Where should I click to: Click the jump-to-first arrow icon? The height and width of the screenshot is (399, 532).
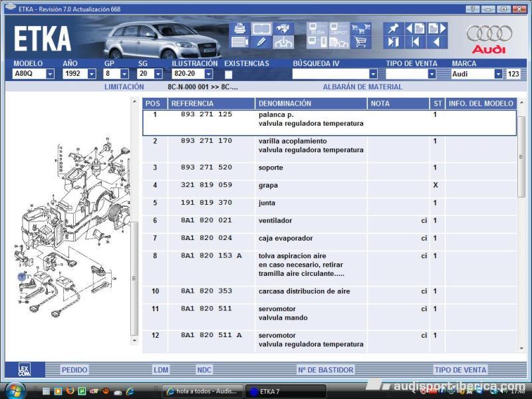(x=415, y=43)
